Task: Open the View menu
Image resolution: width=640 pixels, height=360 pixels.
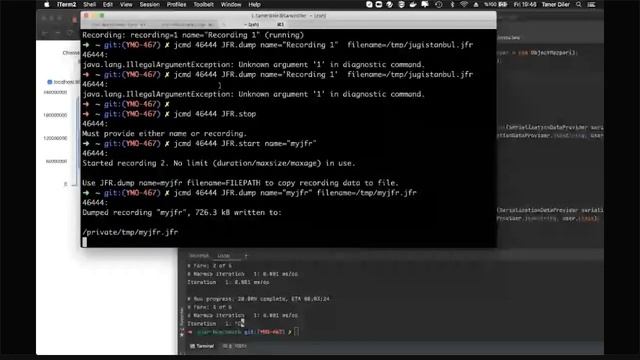Action: [126, 4]
